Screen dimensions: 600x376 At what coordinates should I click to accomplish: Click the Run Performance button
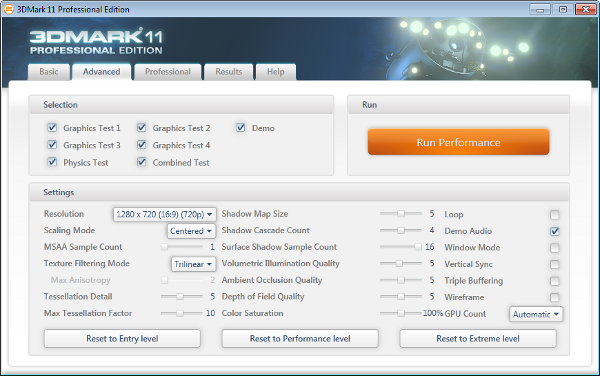[458, 142]
